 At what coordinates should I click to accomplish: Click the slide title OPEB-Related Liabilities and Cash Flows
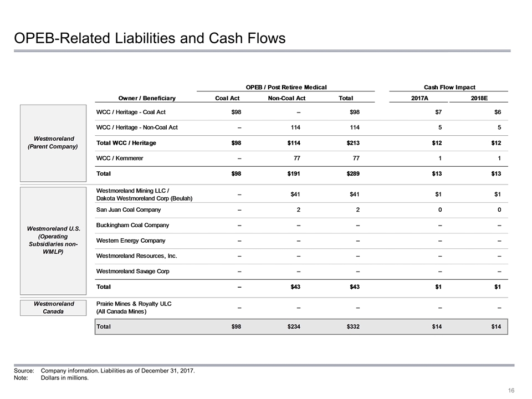150,38
